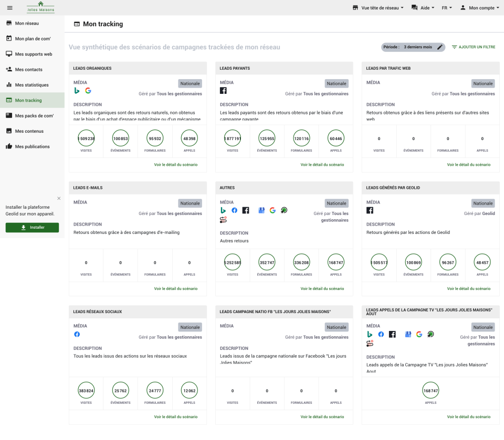Select the Google icon in the Autres scenario
The height and width of the screenshot is (440, 504).
pos(272,210)
